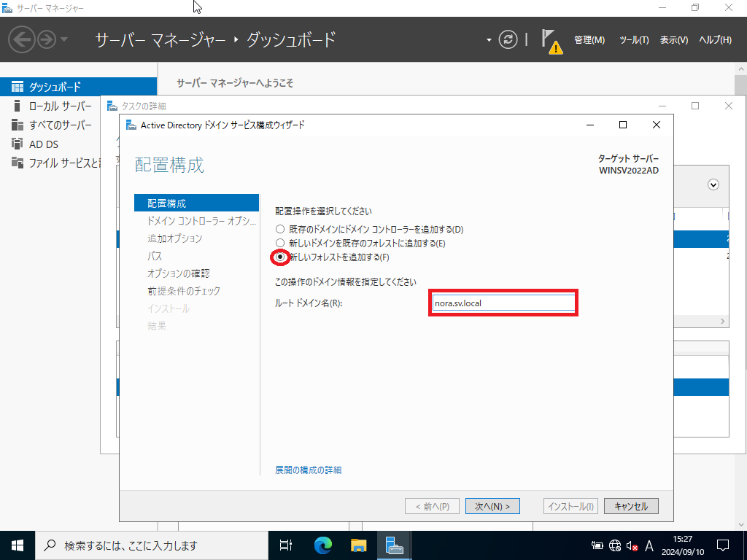The height and width of the screenshot is (560, 747).
Task: Go to ドメイン コントローラー オプション wizard step
Action: pyautogui.click(x=201, y=221)
